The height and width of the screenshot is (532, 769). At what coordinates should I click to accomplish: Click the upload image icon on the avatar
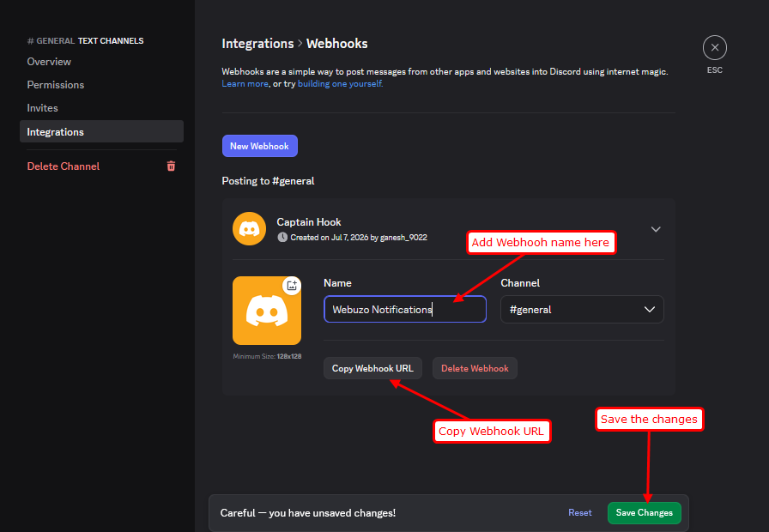click(292, 286)
